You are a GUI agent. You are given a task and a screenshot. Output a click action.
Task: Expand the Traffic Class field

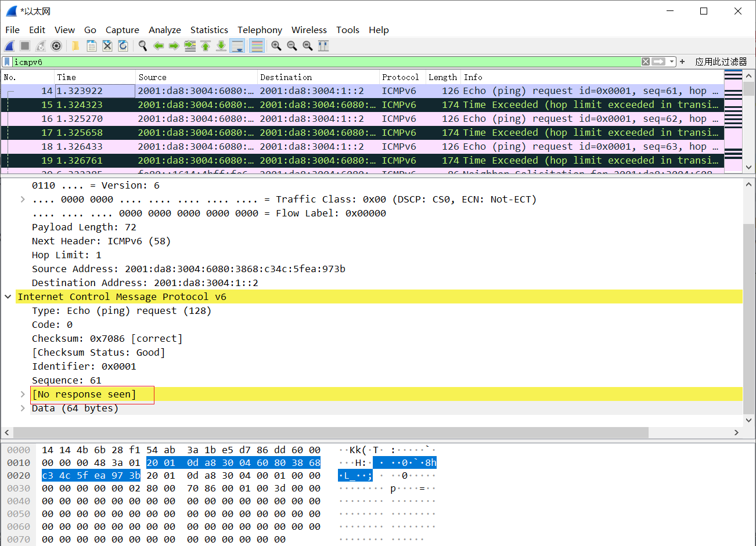coord(23,199)
